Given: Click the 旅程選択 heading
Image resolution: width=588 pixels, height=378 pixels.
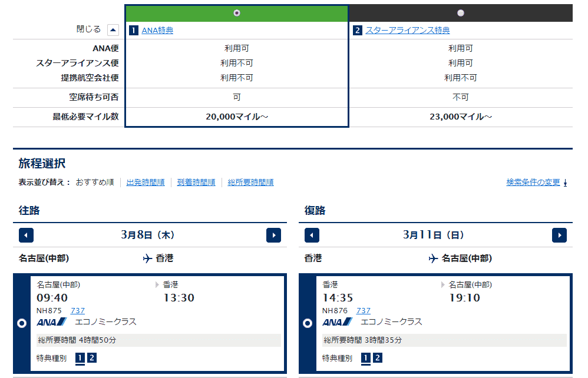Looking at the screenshot, I should coord(42,163).
